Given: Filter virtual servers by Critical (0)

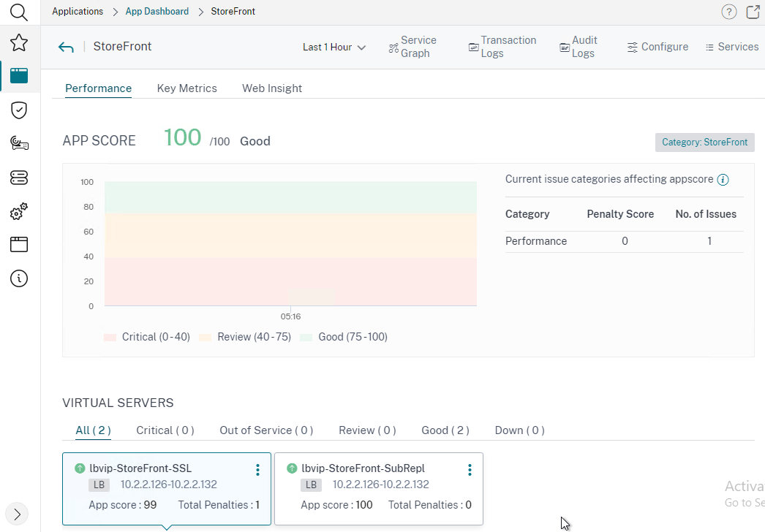Looking at the screenshot, I should pyautogui.click(x=165, y=430).
